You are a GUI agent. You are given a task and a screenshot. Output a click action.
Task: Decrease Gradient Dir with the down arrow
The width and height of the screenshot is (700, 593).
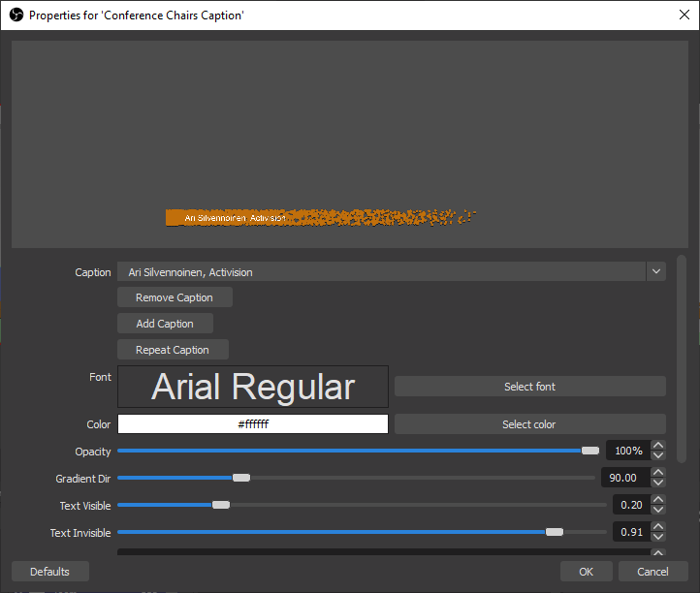658,483
